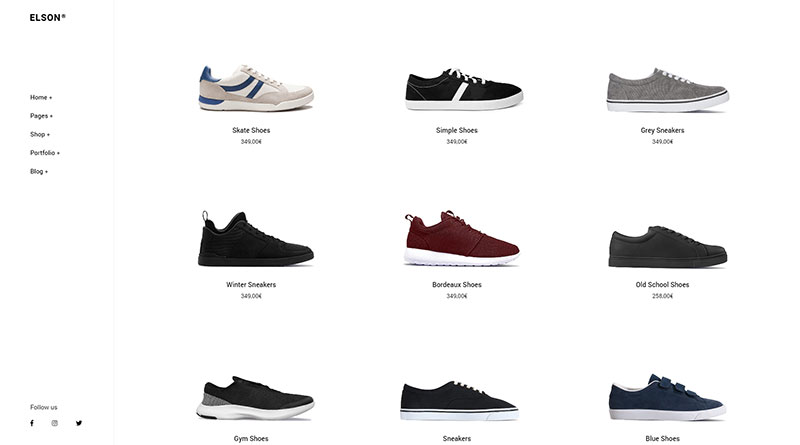
Task: Select the Grey Sneakers product image
Action: point(667,90)
